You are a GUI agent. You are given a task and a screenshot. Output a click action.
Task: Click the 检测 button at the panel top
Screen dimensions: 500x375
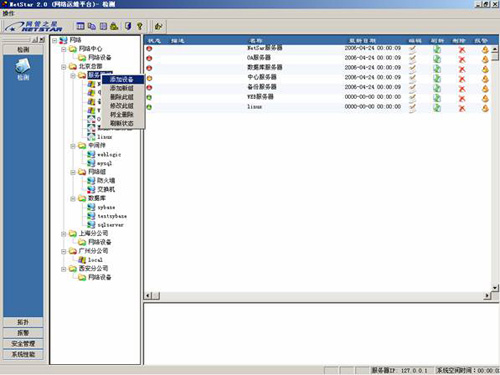[x=23, y=50]
